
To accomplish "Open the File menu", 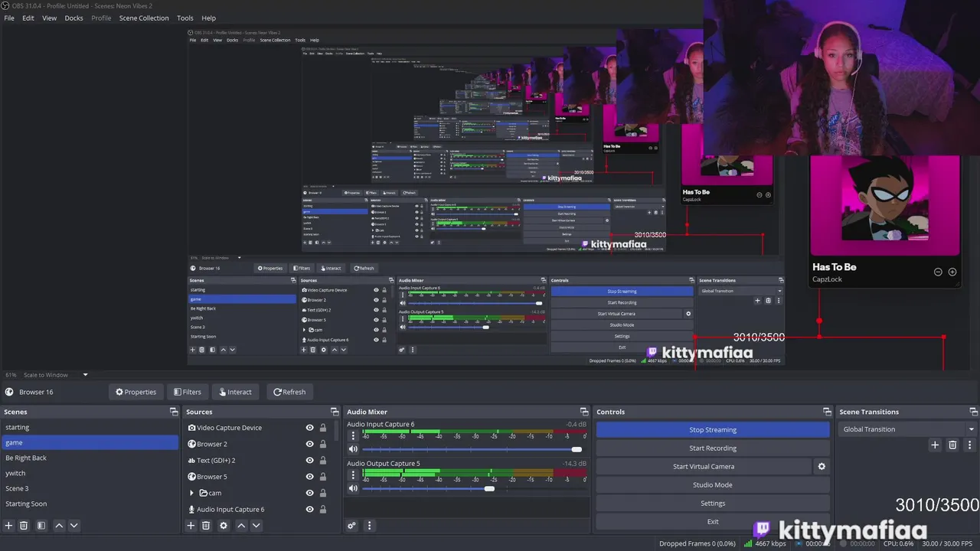I will tap(9, 18).
